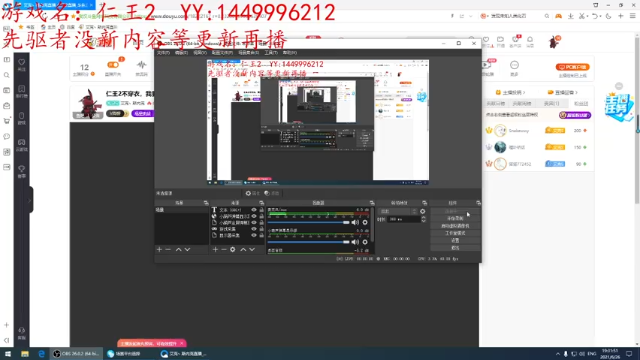Click the orange PC client button
Viewport: 640px width, 360px height.
coord(573,67)
